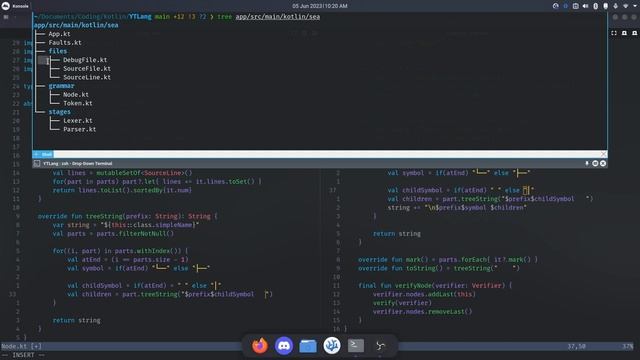Click the app/src/main/kotlin/sea root line of tree output

(76, 25)
